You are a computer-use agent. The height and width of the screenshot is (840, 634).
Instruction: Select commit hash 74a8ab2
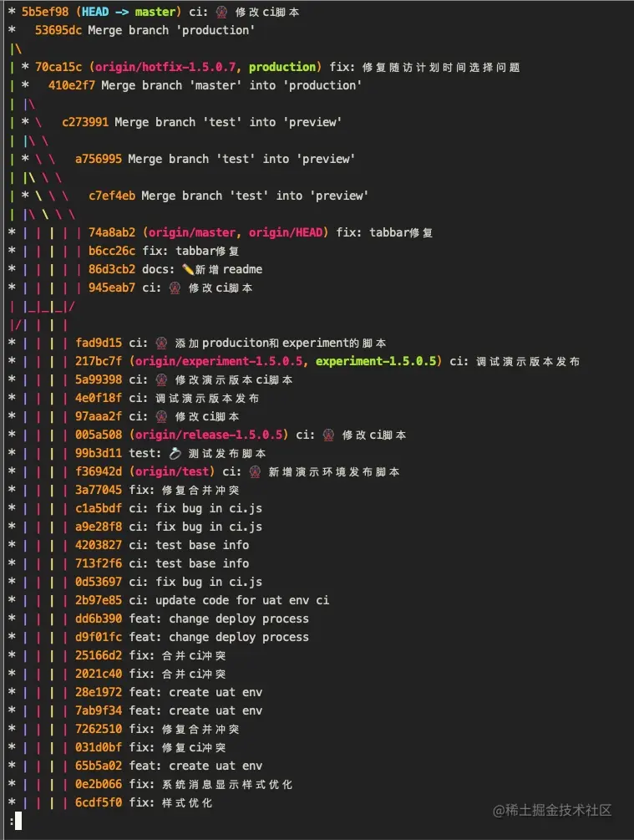(x=112, y=232)
